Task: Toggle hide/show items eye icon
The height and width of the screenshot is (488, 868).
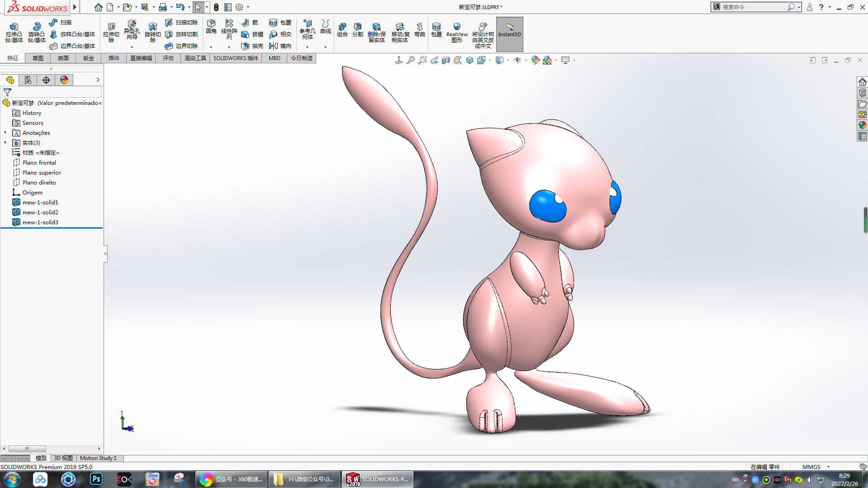Action: [517, 60]
